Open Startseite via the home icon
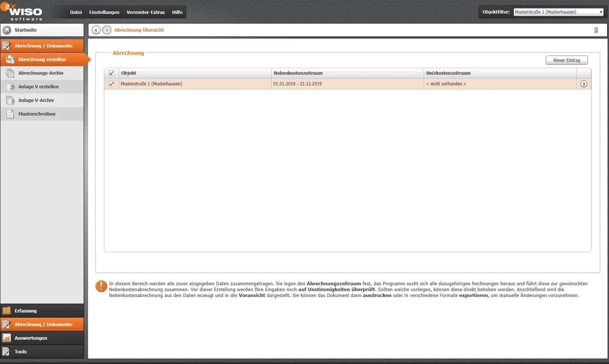609x364 pixels. pyautogui.click(x=7, y=30)
